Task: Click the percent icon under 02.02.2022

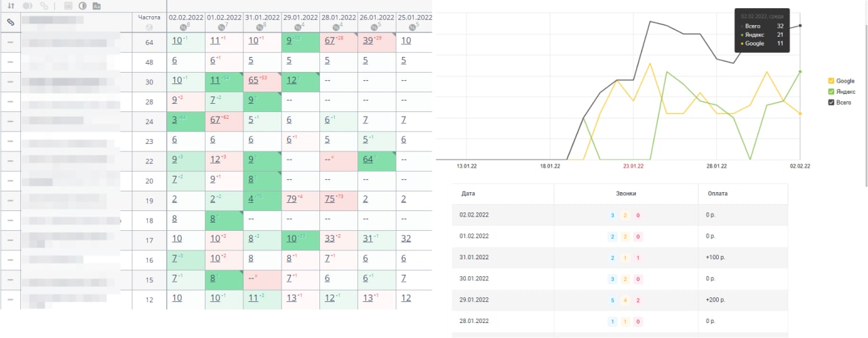Action: pos(183,27)
